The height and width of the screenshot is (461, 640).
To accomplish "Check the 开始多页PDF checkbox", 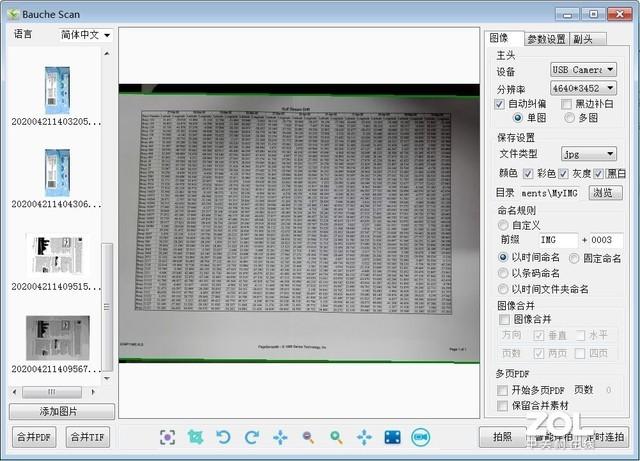I will click(x=502, y=390).
